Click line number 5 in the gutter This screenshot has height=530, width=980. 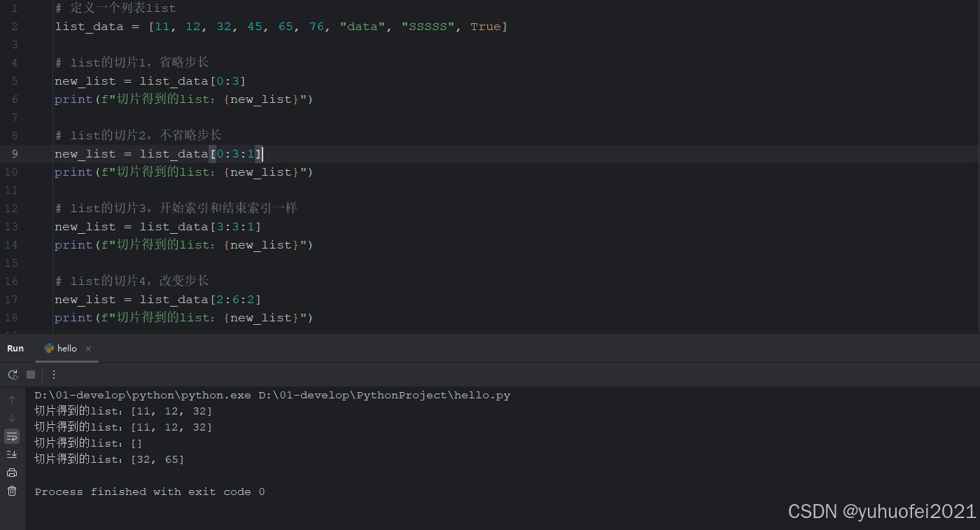tap(15, 81)
